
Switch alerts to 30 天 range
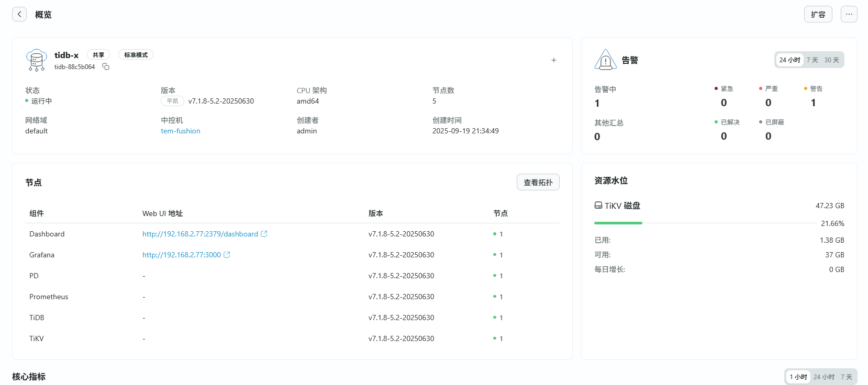(x=831, y=60)
